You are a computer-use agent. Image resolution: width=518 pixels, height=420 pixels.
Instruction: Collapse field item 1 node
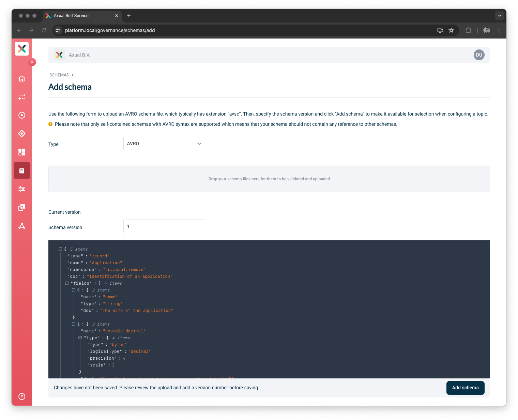pyautogui.click(x=74, y=324)
